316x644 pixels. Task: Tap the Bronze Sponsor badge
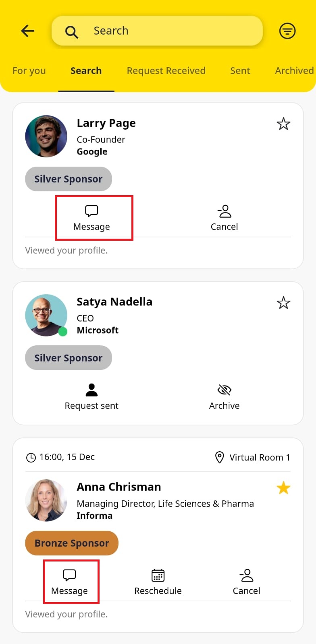[x=72, y=543]
